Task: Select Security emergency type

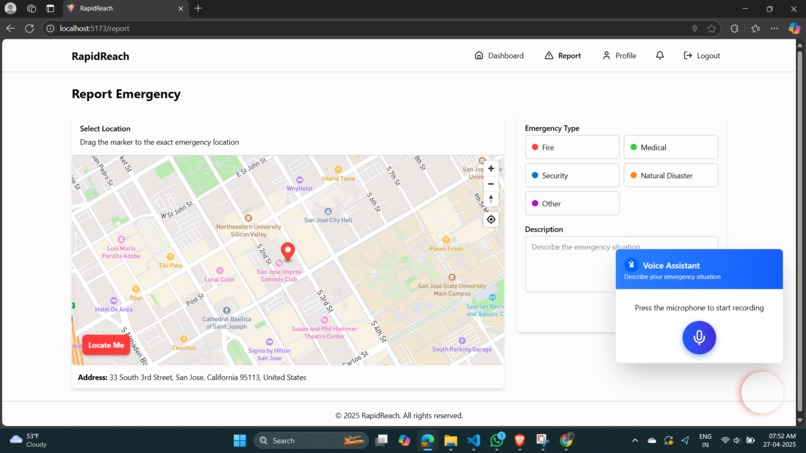Action: coord(572,175)
